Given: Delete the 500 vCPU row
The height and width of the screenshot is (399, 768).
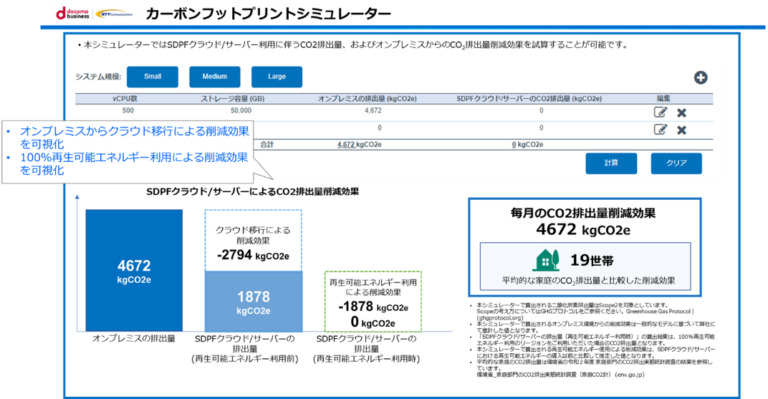Looking at the screenshot, I should [681, 113].
